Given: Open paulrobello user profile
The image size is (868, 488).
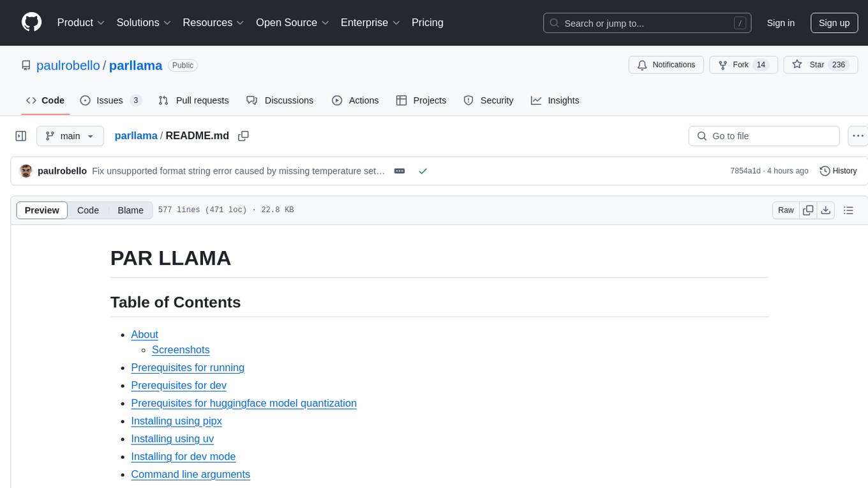Looking at the screenshot, I should [68, 65].
